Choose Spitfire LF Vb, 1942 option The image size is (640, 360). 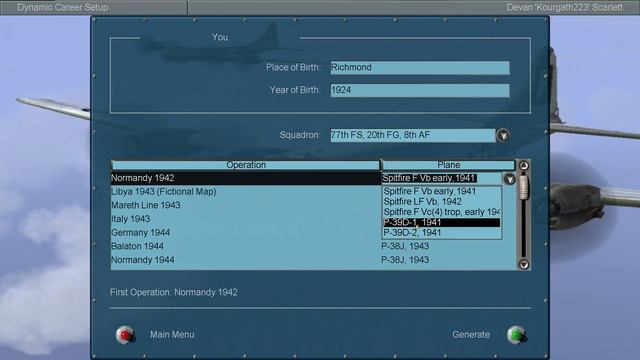(x=442, y=202)
